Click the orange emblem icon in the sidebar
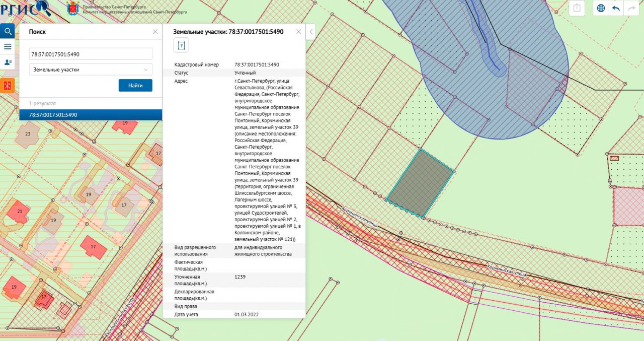 (x=8, y=86)
